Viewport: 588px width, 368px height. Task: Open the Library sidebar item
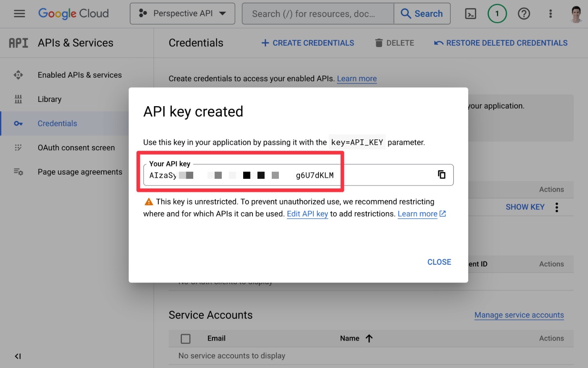point(50,99)
